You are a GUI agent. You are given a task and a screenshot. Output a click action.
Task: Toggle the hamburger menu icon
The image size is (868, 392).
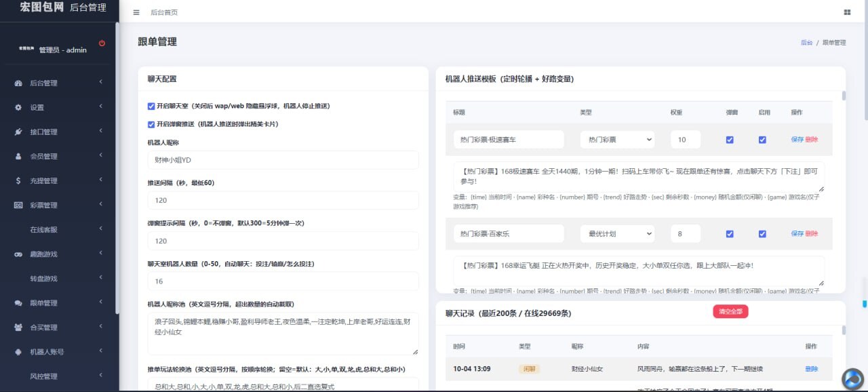136,12
